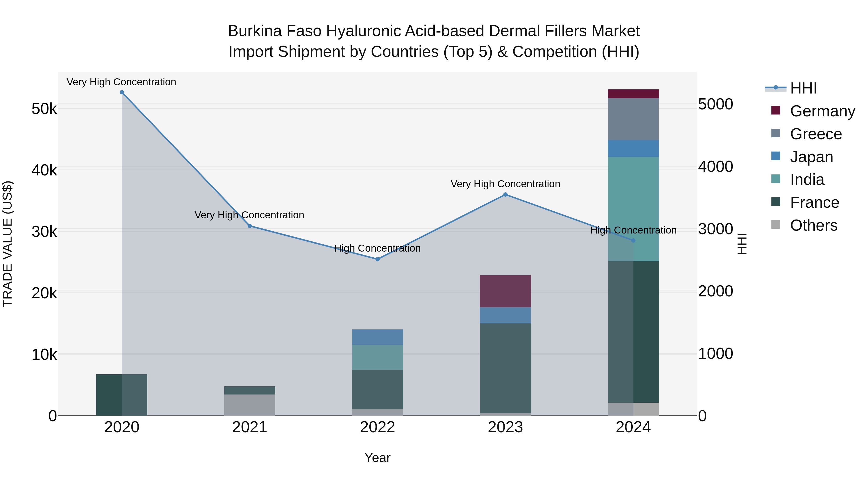The image size is (868, 488).
Task: Click the 2020 Very High Concentration annotation
Action: point(121,82)
